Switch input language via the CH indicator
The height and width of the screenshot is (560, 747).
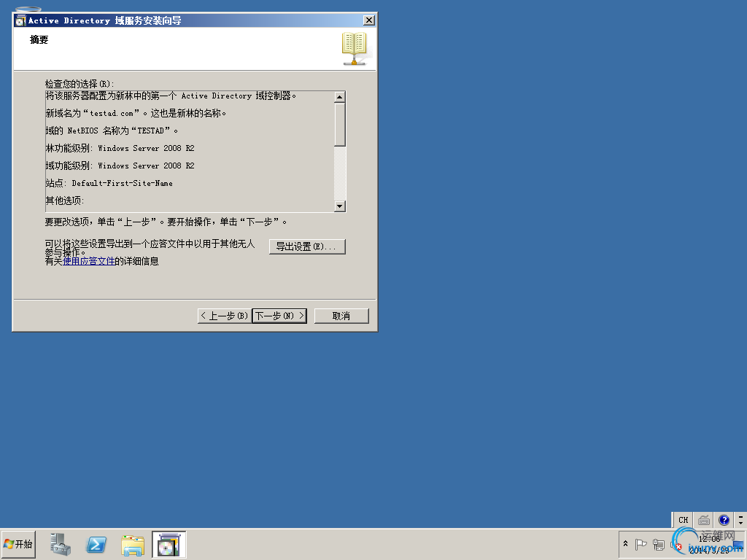tap(682, 520)
